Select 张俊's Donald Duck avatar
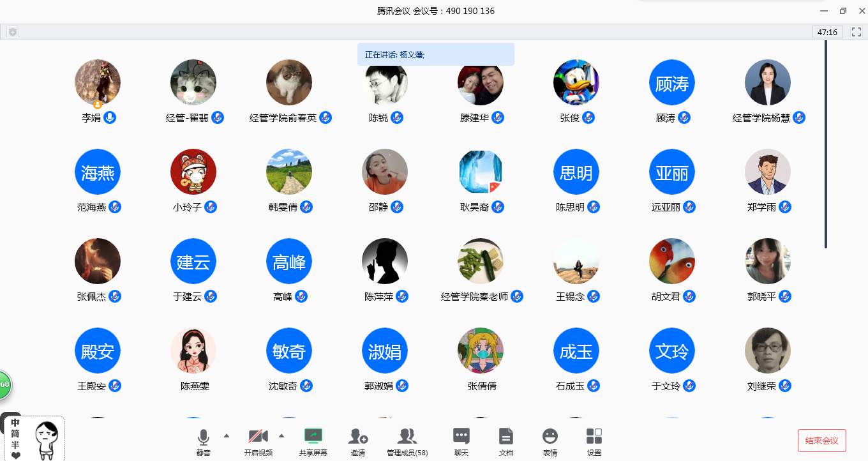The image size is (868, 461). click(x=576, y=82)
